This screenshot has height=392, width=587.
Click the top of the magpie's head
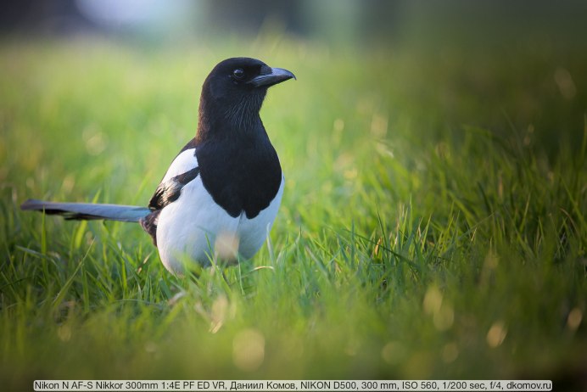click(x=233, y=61)
